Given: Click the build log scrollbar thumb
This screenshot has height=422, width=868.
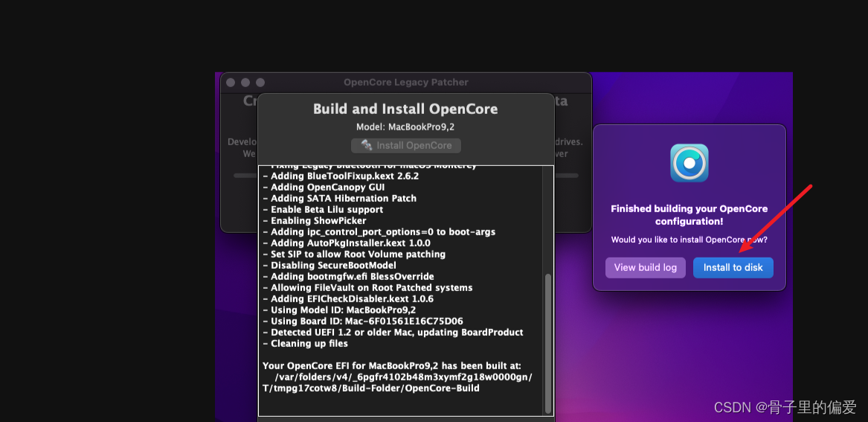Looking at the screenshot, I should click(548, 343).
